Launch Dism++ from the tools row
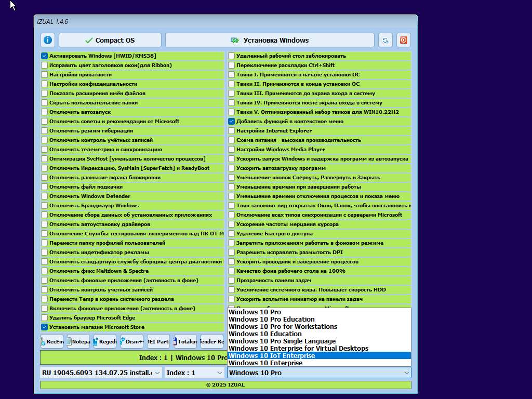Viewport: 532px width, 399px height. tap(131, 341)
